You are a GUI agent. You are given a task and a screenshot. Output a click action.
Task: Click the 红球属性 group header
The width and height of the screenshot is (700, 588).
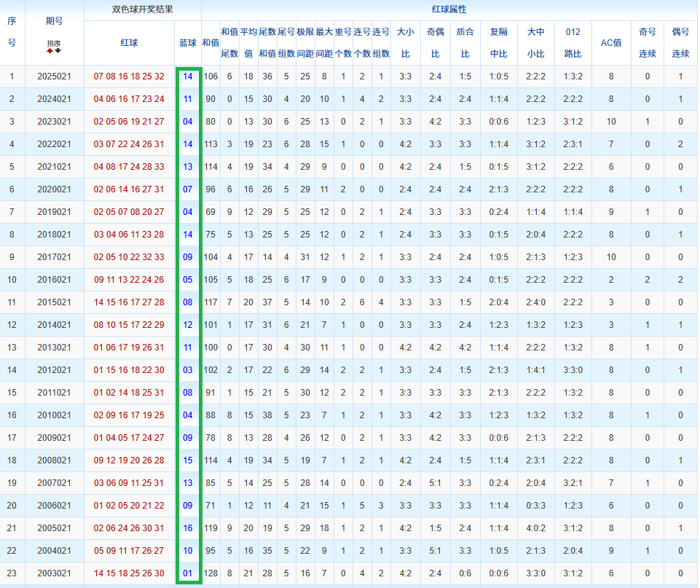[449, 10]
